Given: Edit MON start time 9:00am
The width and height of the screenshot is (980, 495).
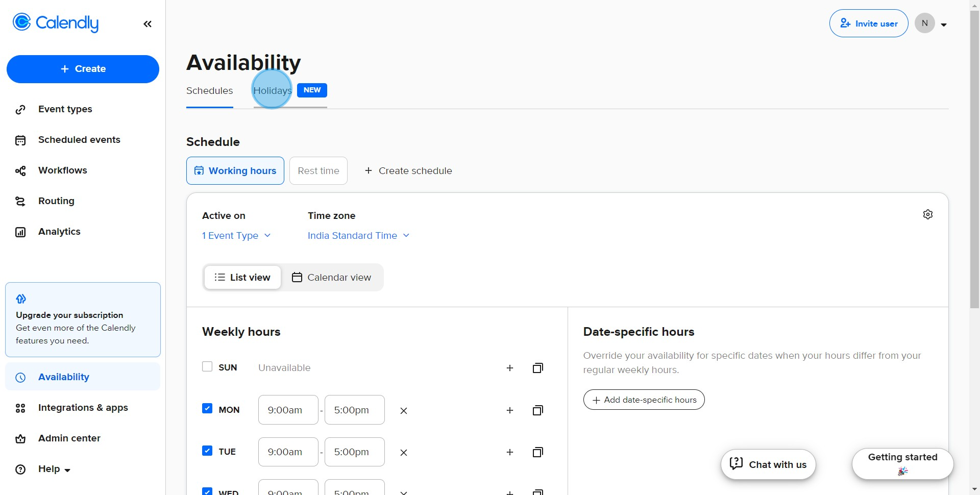Looking at the screenshot, I should click(288, 410).
